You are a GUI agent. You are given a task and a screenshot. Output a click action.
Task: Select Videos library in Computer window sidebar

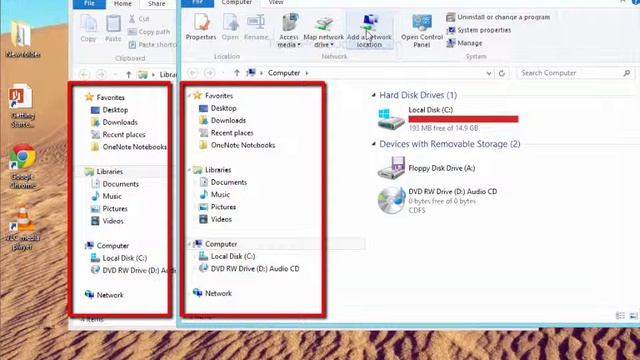[x=215, y=219]
